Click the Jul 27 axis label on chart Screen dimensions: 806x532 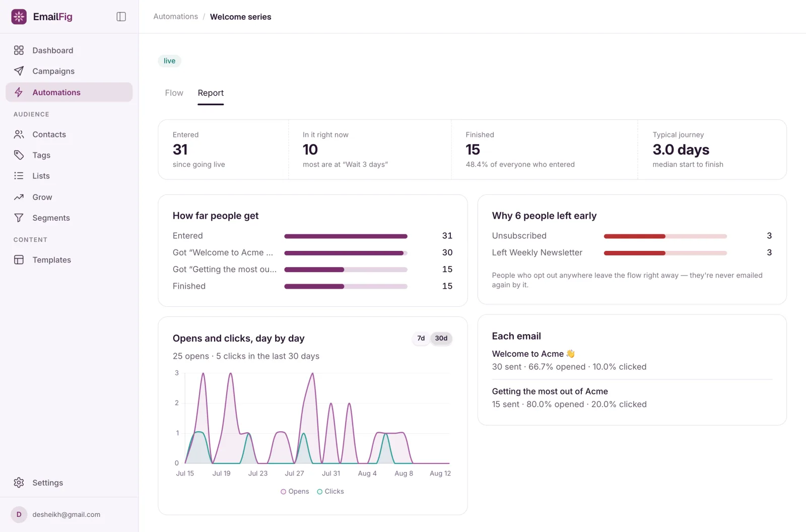coord(294,474)
